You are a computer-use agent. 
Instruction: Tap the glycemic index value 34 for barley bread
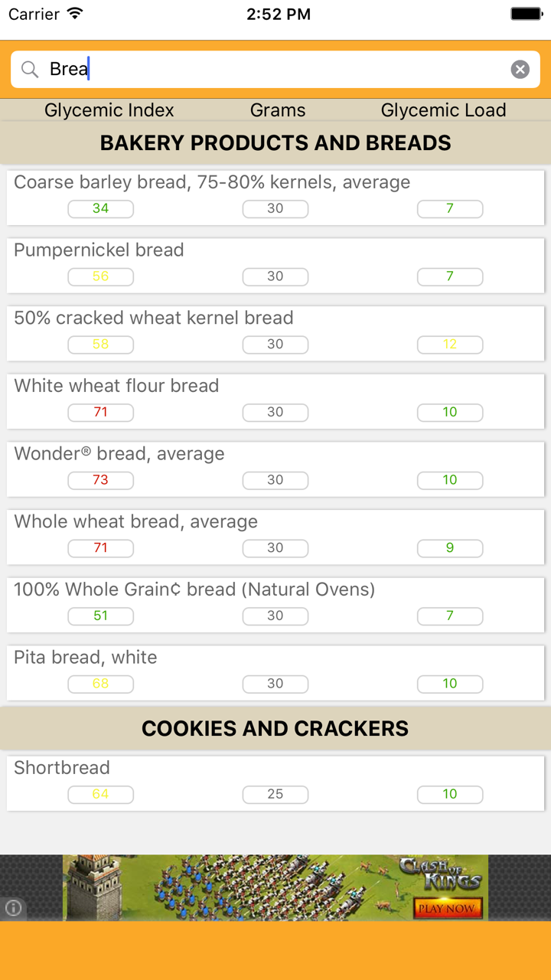(100, 208)
